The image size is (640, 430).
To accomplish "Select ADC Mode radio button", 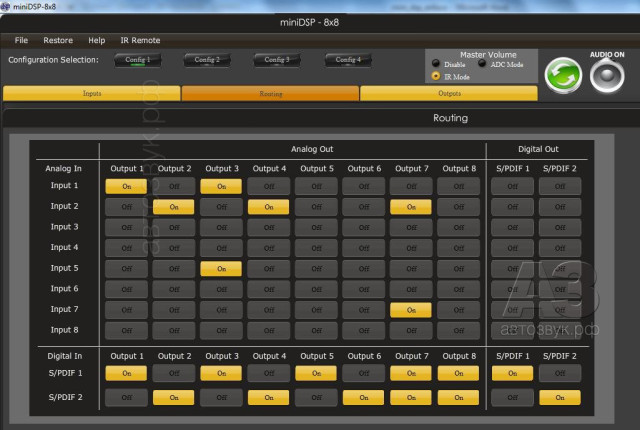I will 482,63.
